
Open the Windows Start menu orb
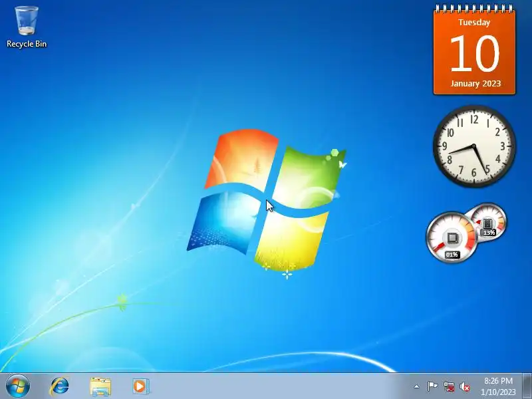point(18,386)
